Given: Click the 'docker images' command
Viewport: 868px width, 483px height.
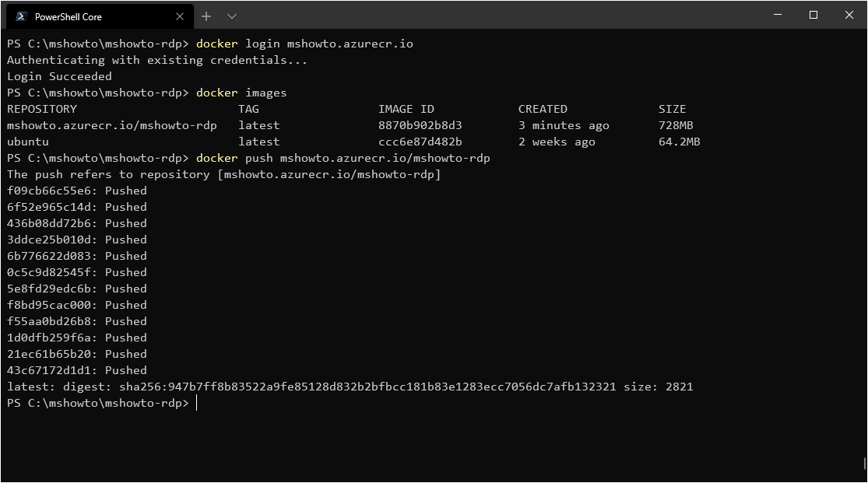Looking at the screenshot, I should point(241,93).
